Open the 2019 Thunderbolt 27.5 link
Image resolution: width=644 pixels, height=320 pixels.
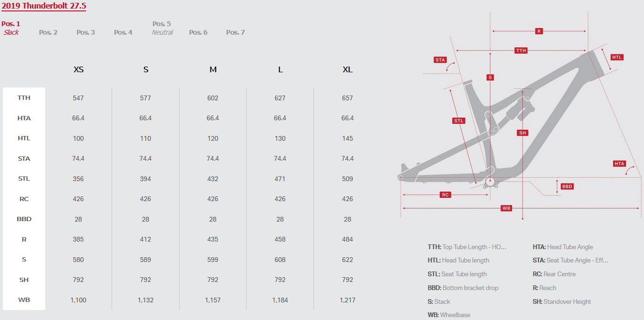click(x=44, y=6)
